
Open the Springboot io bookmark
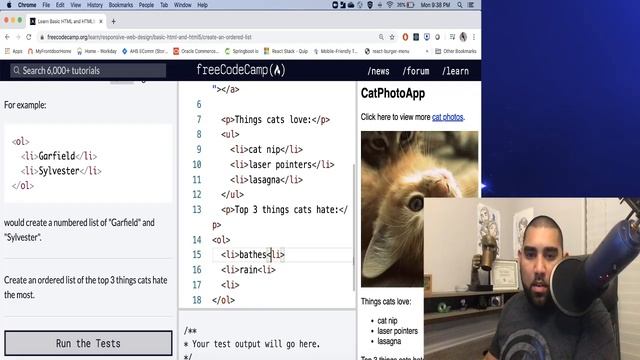coord(242,51)
